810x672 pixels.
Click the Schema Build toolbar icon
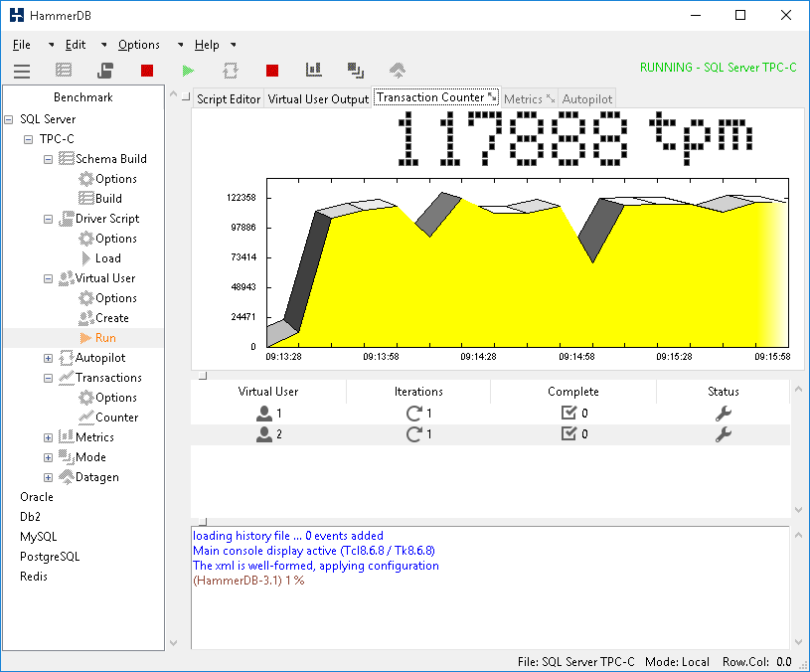point(64,70)
